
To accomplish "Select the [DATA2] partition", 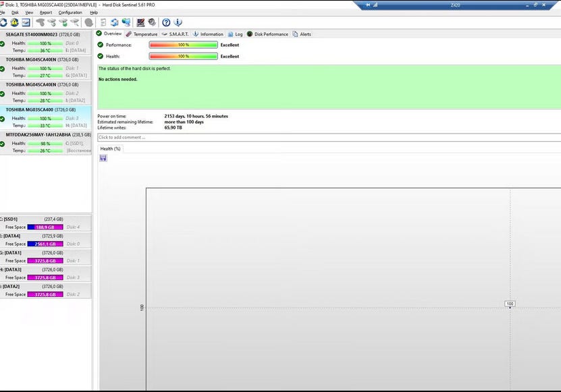I will (x=46, y=290).
